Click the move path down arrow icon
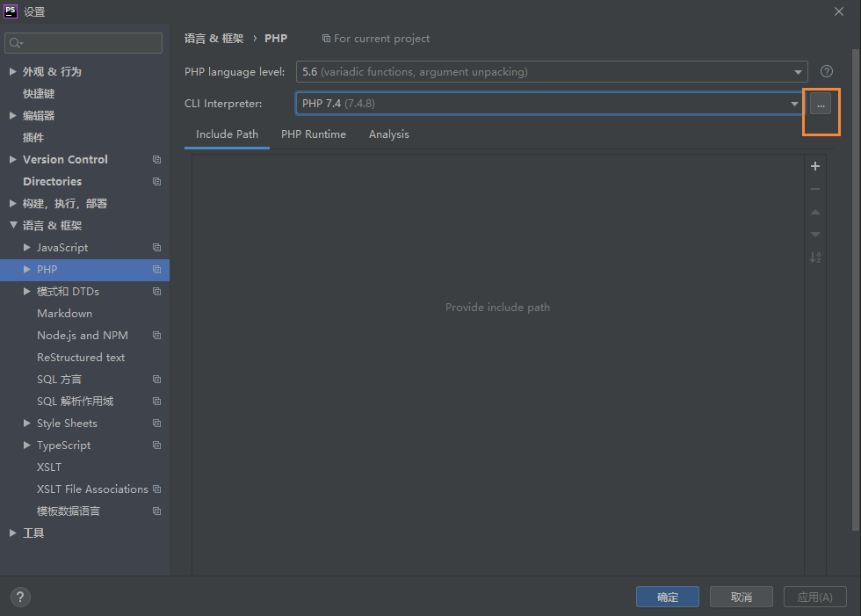The width and height of the screenshot is (861, 616). [x=815, y=235]
